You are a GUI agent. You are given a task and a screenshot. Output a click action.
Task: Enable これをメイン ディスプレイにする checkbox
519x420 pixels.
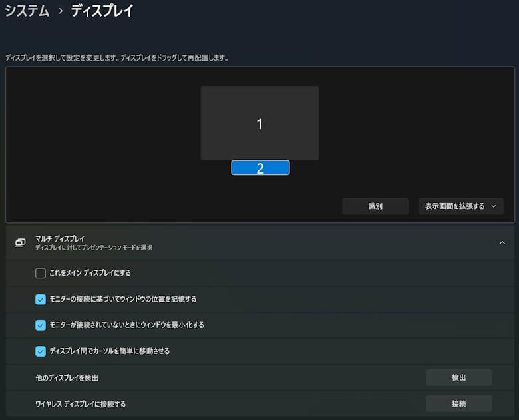click(41, 273)
